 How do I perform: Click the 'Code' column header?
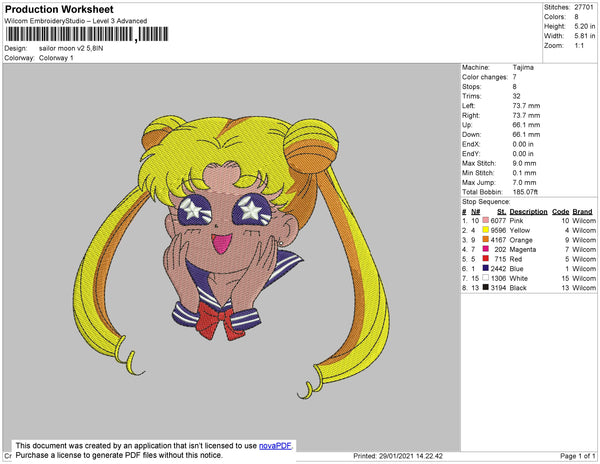[x=561, y=212]
